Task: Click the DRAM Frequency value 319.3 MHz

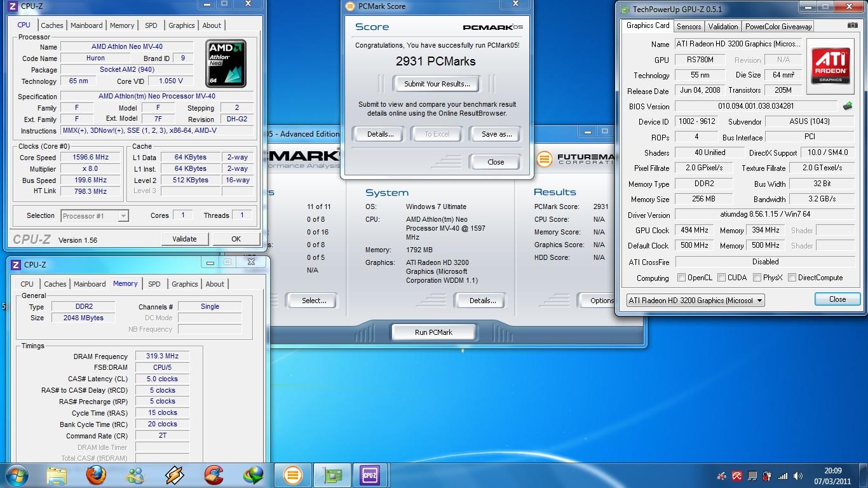Action: click(x=162, y=356)
